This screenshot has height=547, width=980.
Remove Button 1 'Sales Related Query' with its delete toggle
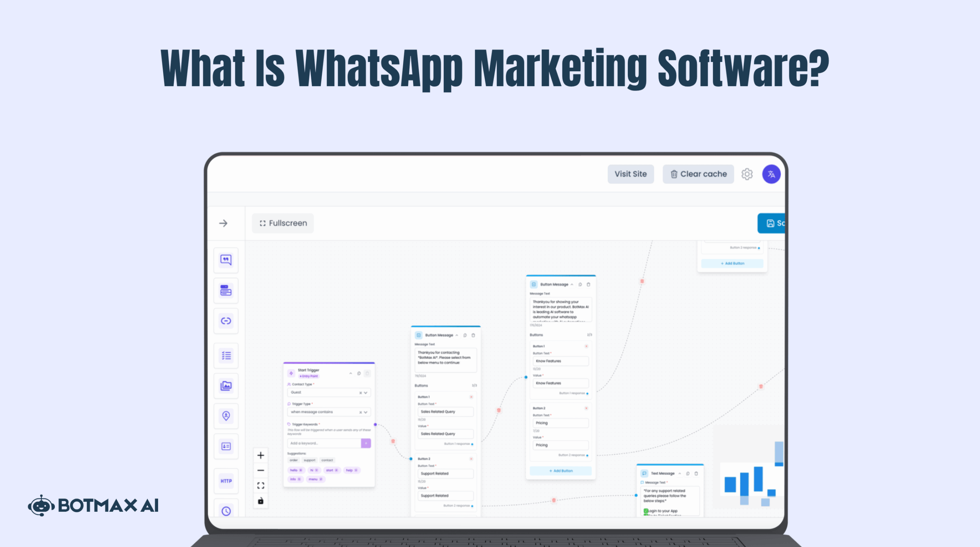click(470, 397)
